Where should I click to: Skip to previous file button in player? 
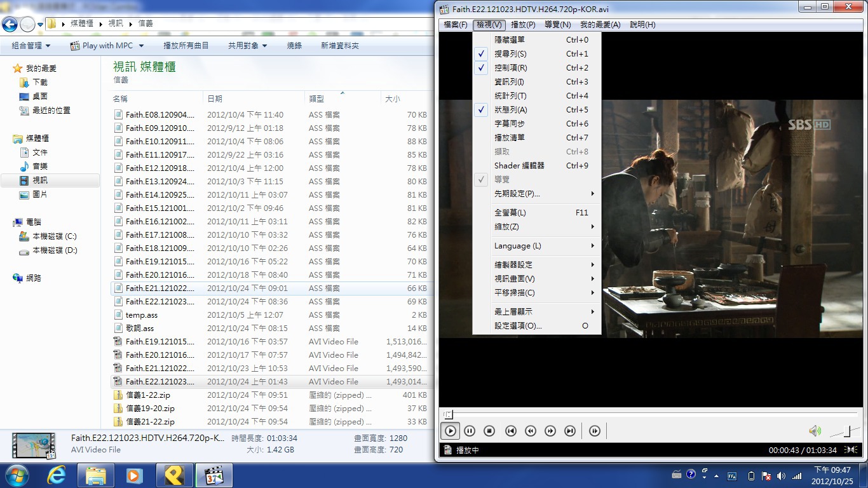coord(510,431)
